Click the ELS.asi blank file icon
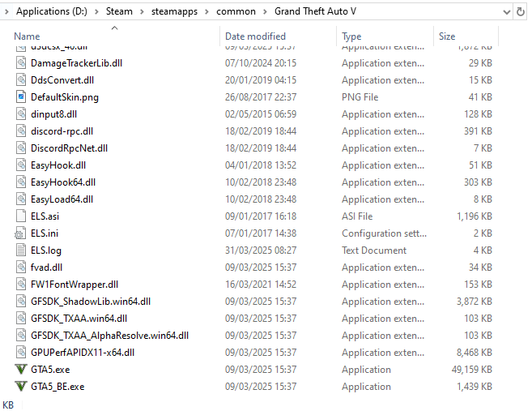Image resolution: width=532 pixels, height=411 pixels. coord(21,216)
